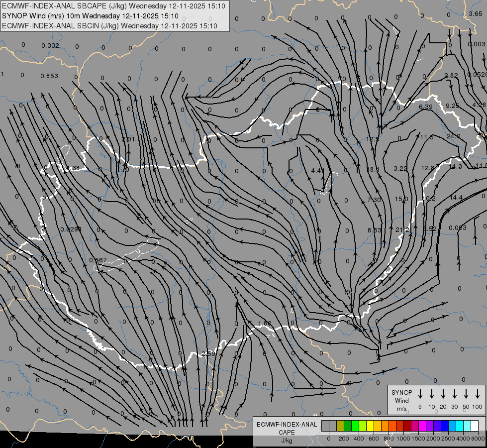Click map value 11.5
Viewport: 487px width, 448px height.
coord(427,137)
